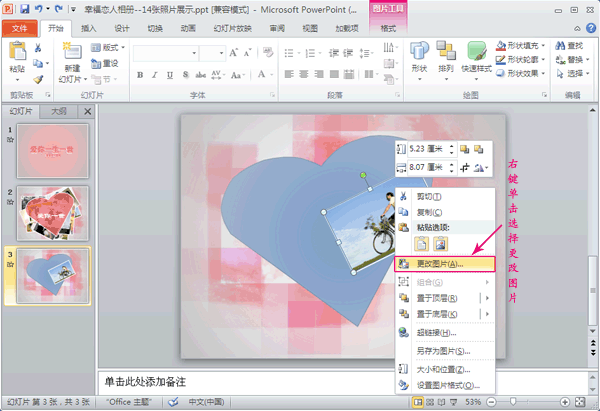Click the Cut scissors icon in clipboard group
This screenshot has width=600, height=411.
[38, 48]
